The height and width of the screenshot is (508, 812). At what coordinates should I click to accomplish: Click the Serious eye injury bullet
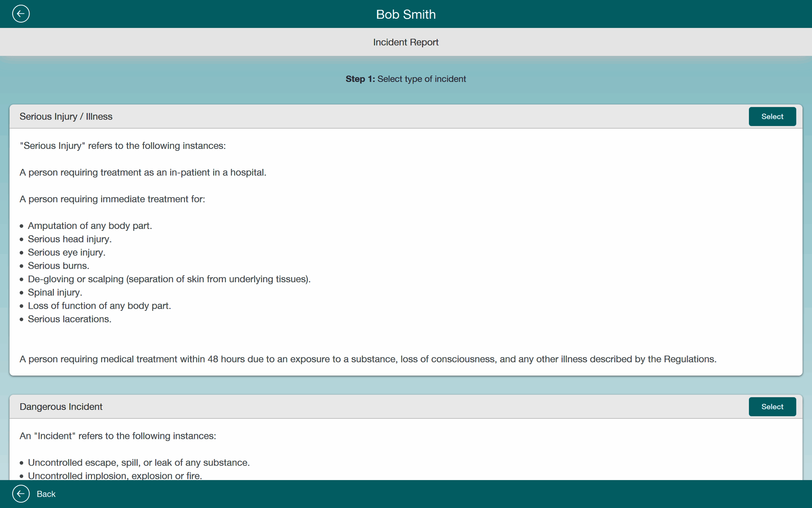click(67, 252)
